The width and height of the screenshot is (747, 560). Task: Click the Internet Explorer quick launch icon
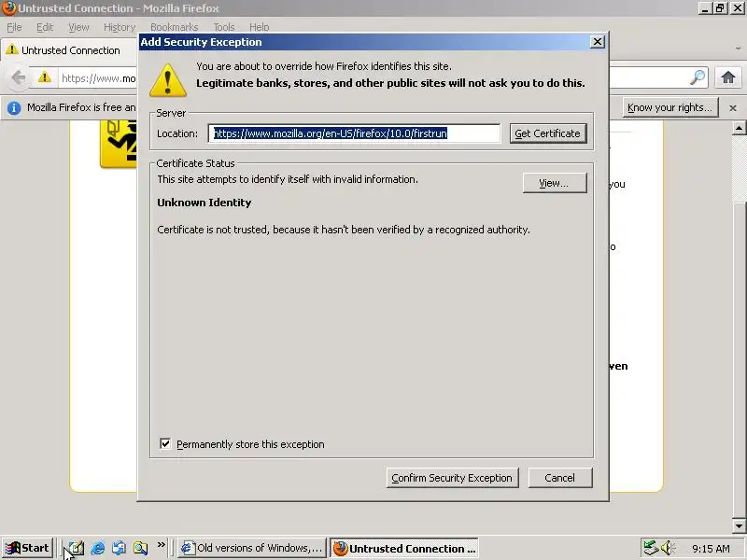(x=98, y=548)
